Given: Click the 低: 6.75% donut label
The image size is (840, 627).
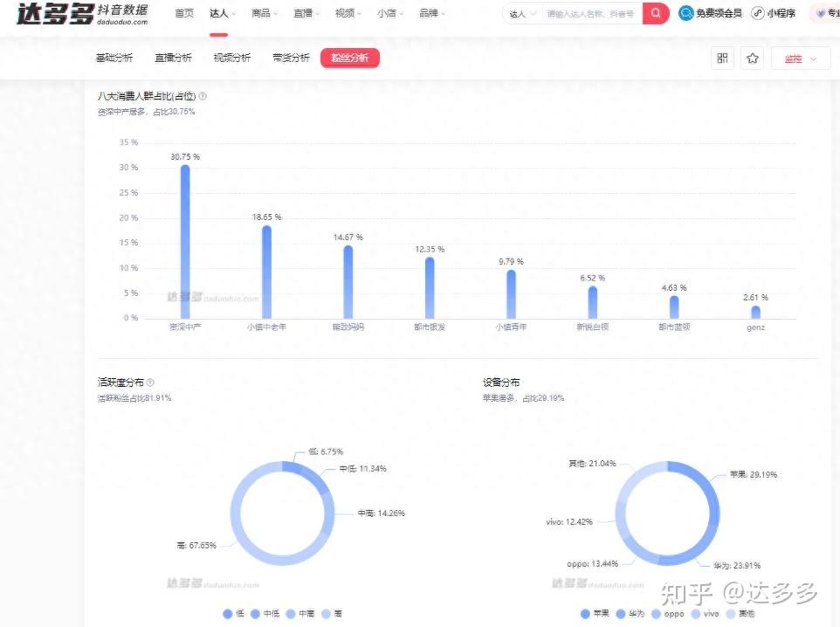Looking at the screenshot, I should [326, 451].
